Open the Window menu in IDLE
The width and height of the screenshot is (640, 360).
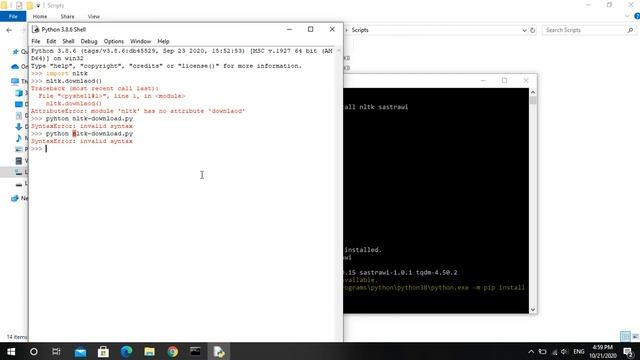[140, 41]
